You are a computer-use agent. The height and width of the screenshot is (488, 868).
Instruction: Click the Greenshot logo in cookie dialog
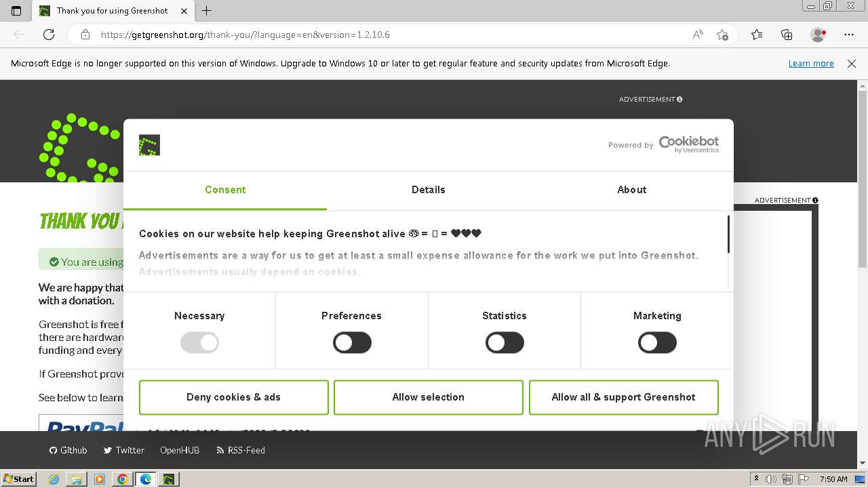[x=149, y=145]
